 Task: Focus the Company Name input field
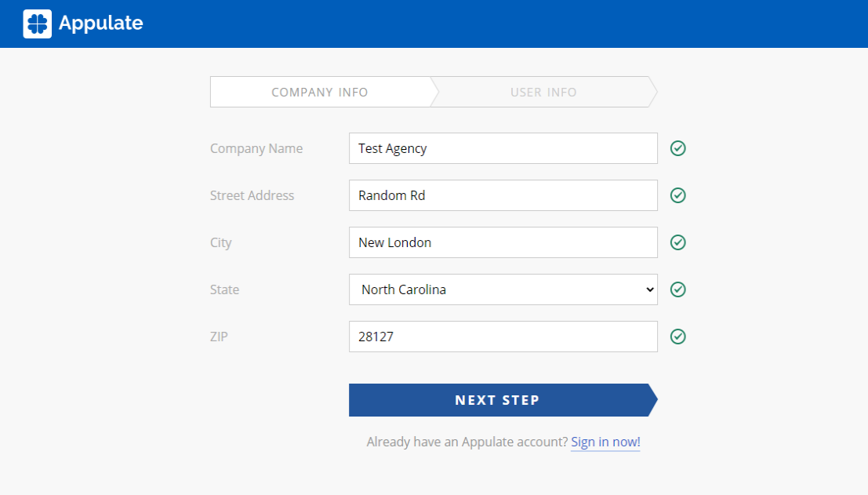coord(503,148)
